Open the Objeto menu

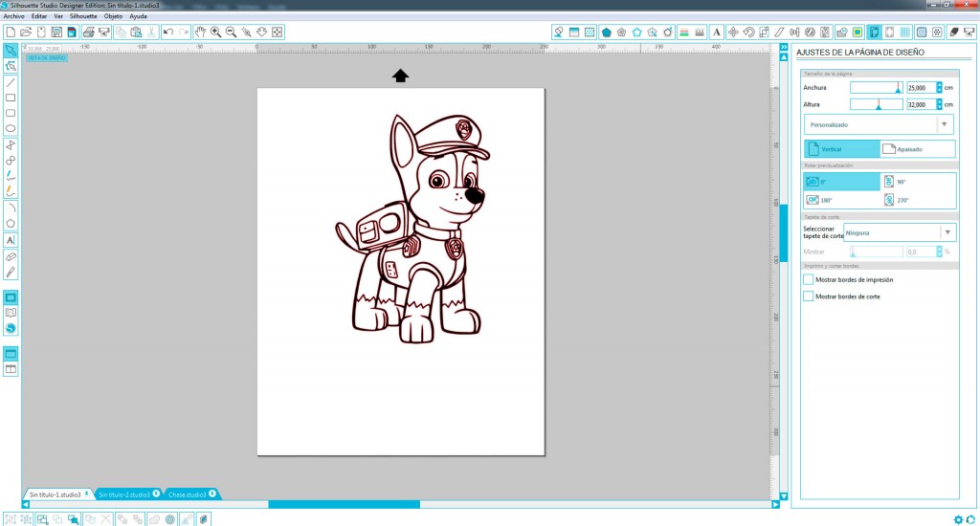tap(113, 16)
